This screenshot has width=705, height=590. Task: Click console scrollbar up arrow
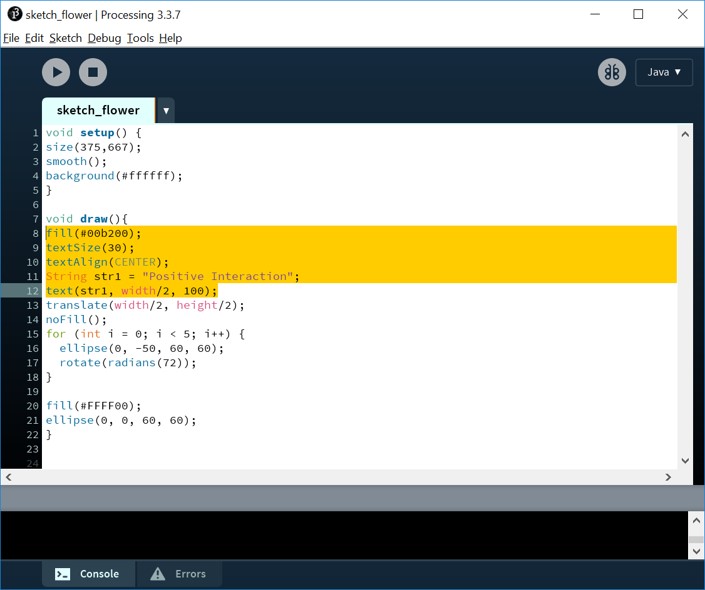(696, 521)
